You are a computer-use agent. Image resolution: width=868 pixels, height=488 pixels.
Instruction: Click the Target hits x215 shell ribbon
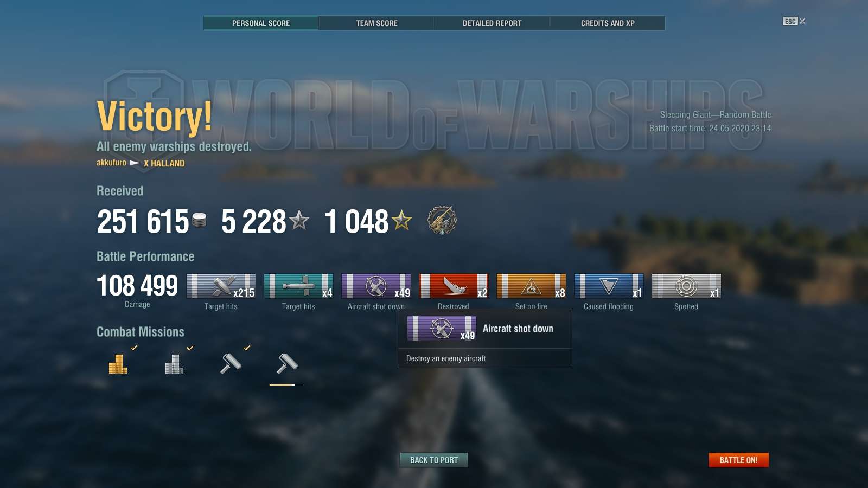[221, 286]
